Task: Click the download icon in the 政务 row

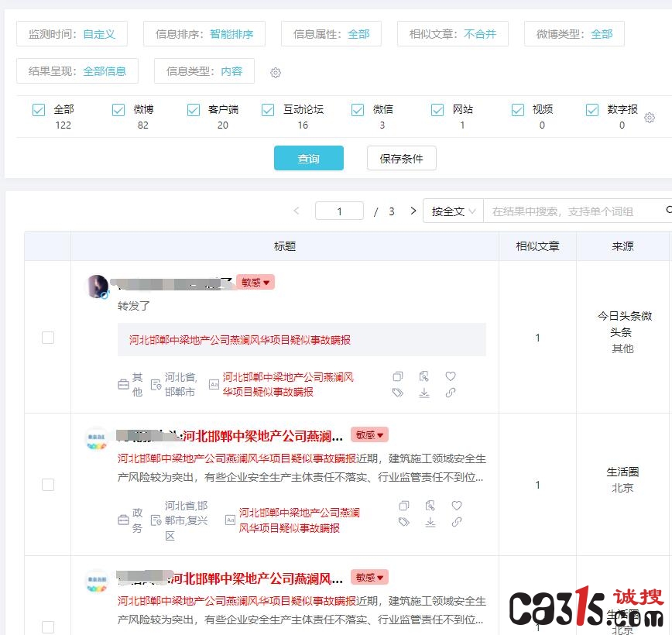Action: [x=430, y=522]
